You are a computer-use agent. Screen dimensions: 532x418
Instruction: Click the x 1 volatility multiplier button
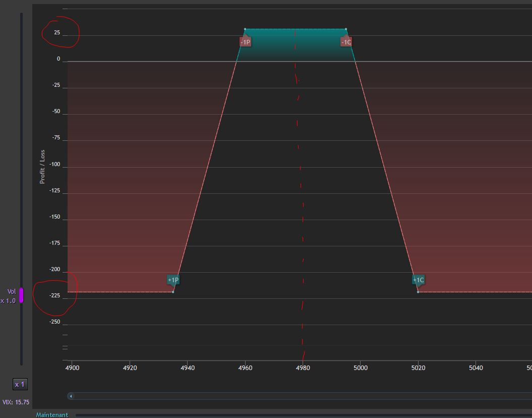click(20, 384)
